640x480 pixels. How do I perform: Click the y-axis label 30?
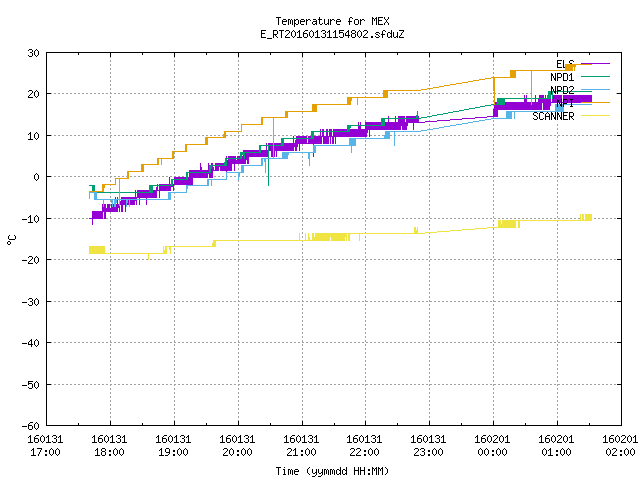click(33, 53)
